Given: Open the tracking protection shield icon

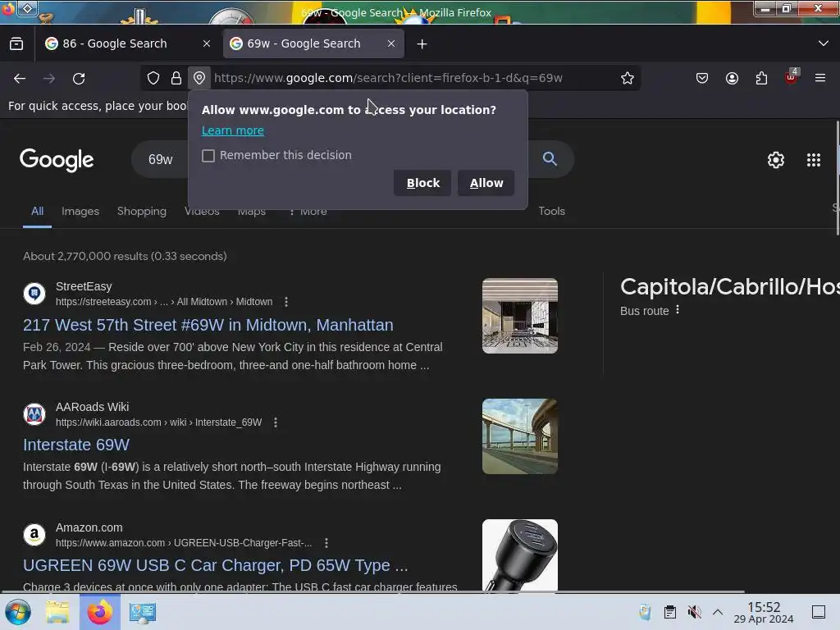Looking at the screenshot, I should coord(153,78).
